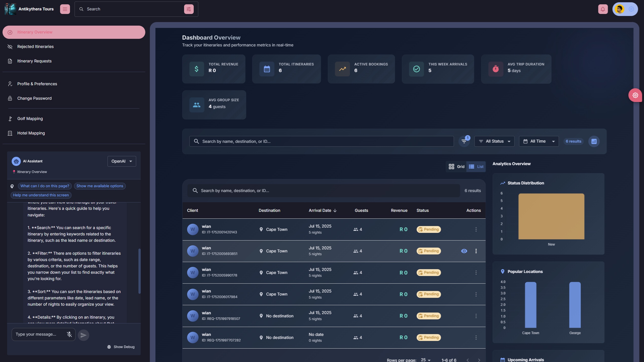Open the filter icon with badge count 1

point(464,142)
